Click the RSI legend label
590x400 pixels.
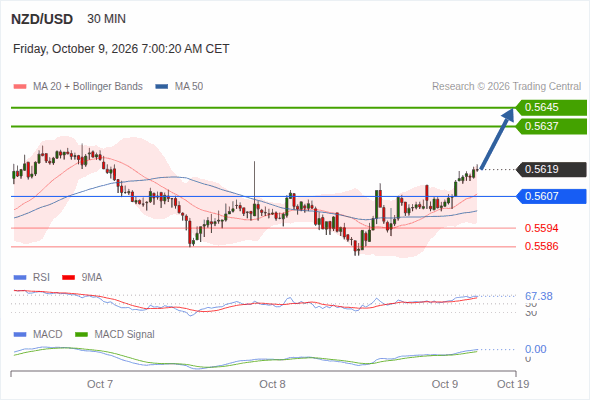coord(41,278)
